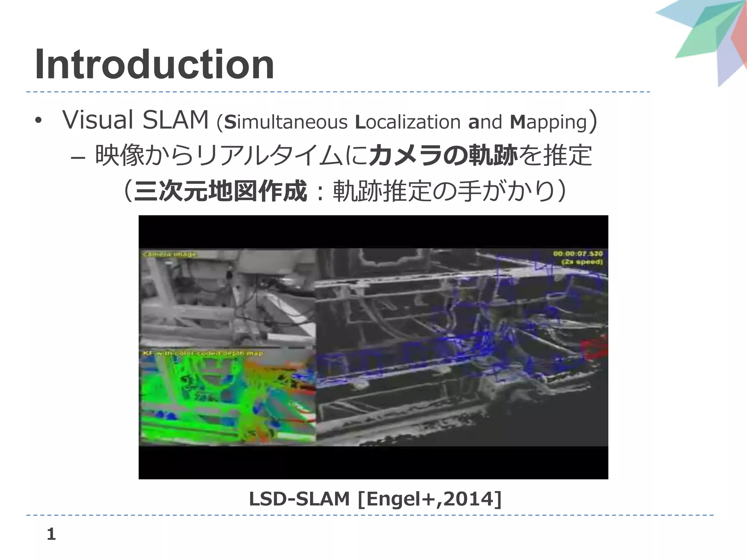747x560 pixels.
Task: Click the bold 三次元地図作成 text
Action: (221, 191)
